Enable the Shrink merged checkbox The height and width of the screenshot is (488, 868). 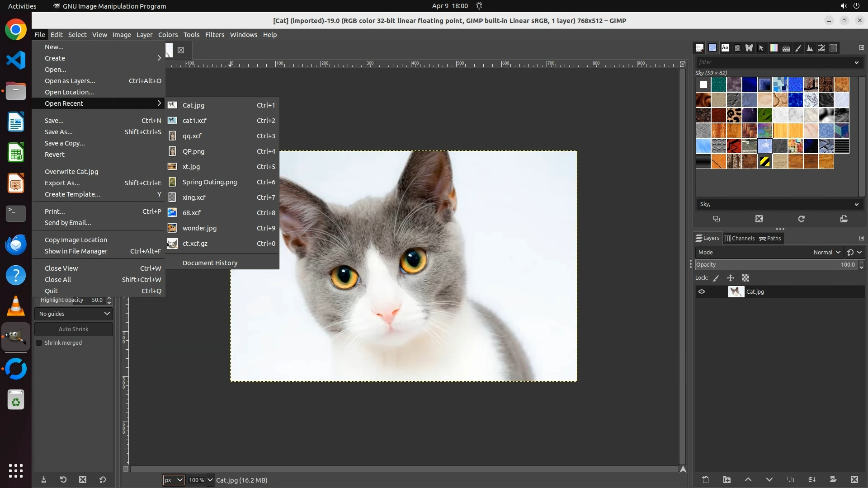coord(39,343)
